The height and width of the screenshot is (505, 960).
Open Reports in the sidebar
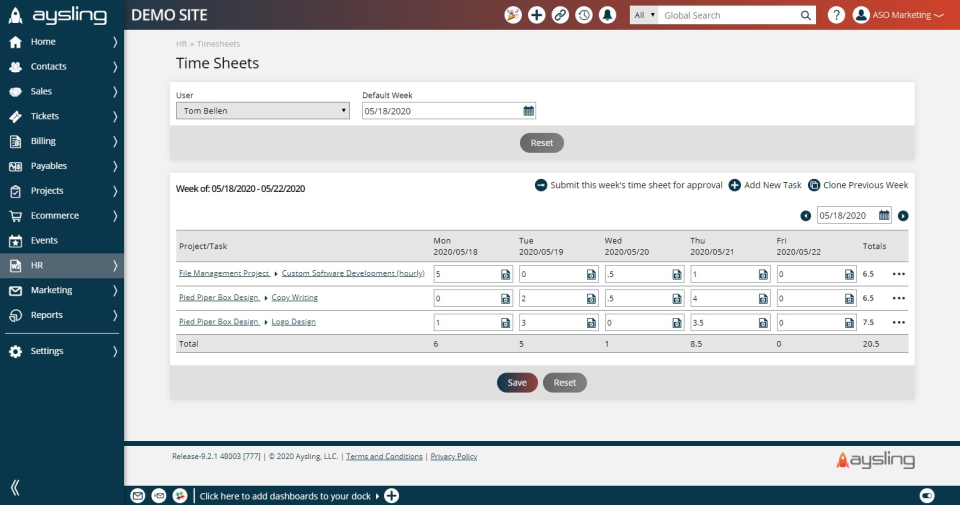pyautogui.click(x=62, y=315)
